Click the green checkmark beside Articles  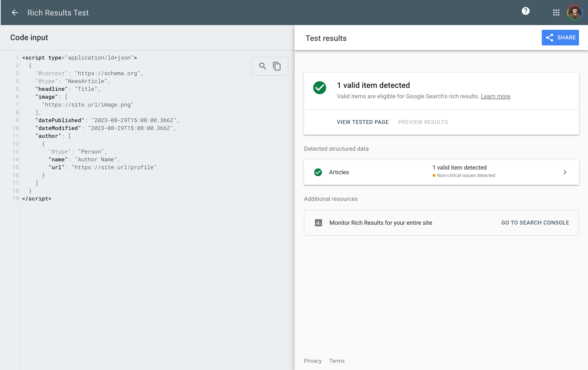pyautogui.click(x=318, y=172)
